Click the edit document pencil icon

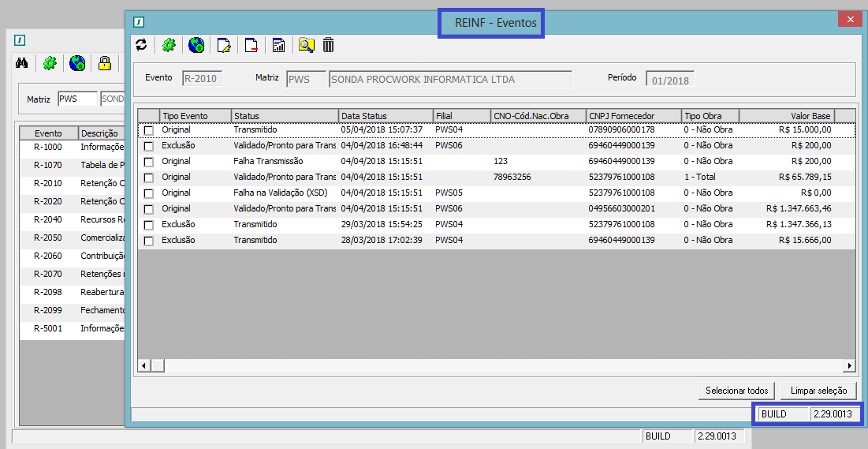click(x=224, y=45)
